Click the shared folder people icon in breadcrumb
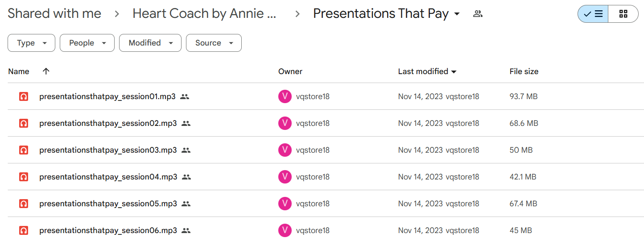This screenshot has height=242, width=644. pyautogui.click(x=478, y=14)
